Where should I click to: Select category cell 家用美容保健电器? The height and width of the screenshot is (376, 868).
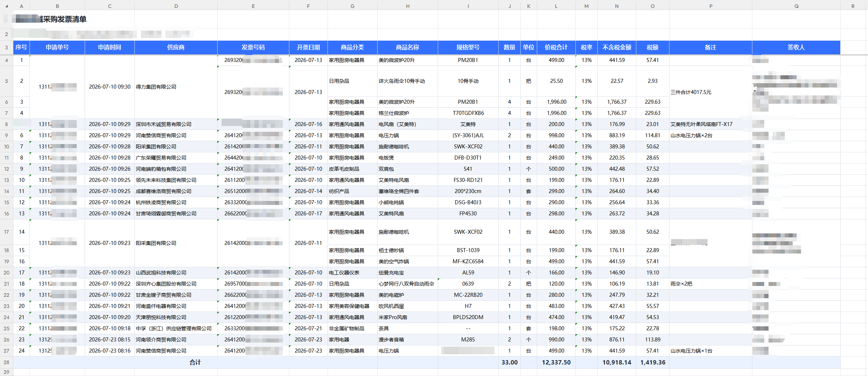(352, 306)
